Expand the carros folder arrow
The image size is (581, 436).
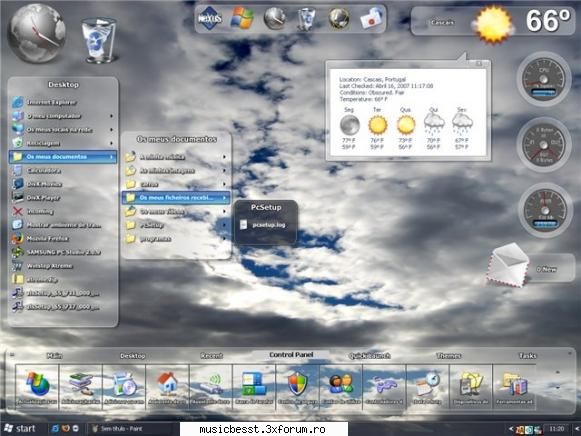pyautogui.click(x=225, y=184)
